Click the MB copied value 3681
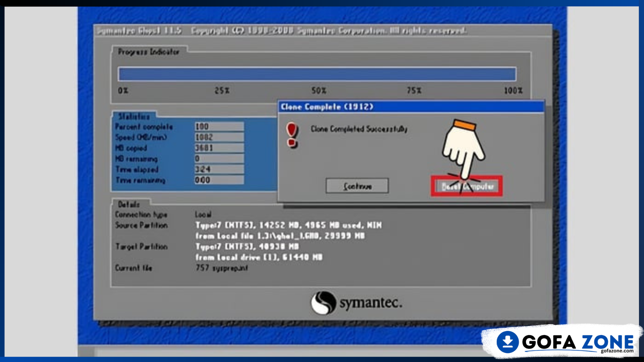 coord(219,148)
